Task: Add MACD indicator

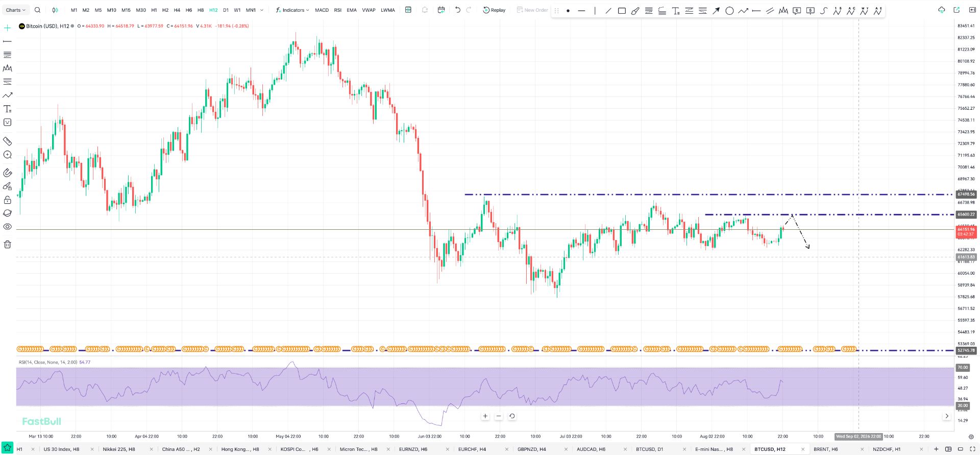Action: pos(322,10)
